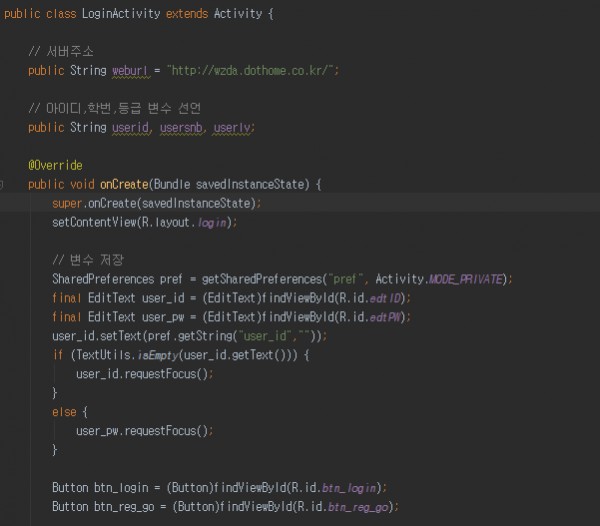600x526 pixels.
Task: Click the Bundle parameter type
Action: tap(172, 184)
